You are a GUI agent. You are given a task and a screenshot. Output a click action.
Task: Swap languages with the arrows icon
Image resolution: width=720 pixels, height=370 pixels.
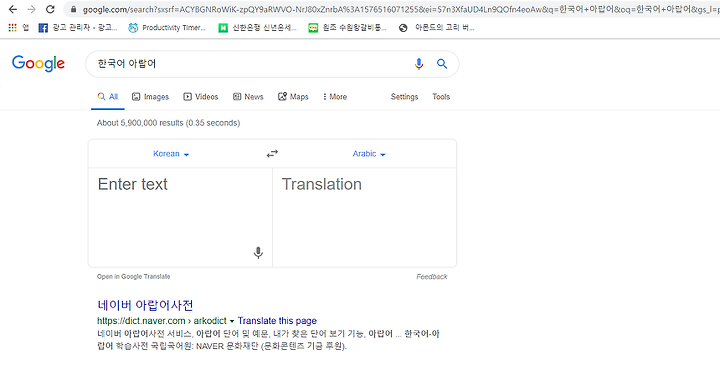pyautogui.click(x=272, y=154)
